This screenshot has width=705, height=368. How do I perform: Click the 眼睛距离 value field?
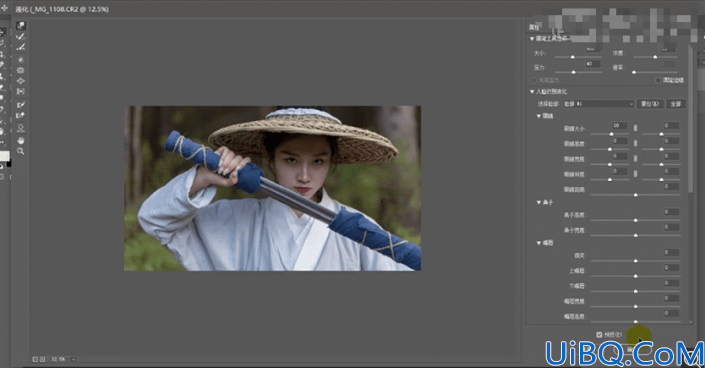click(x=671, y=186)
